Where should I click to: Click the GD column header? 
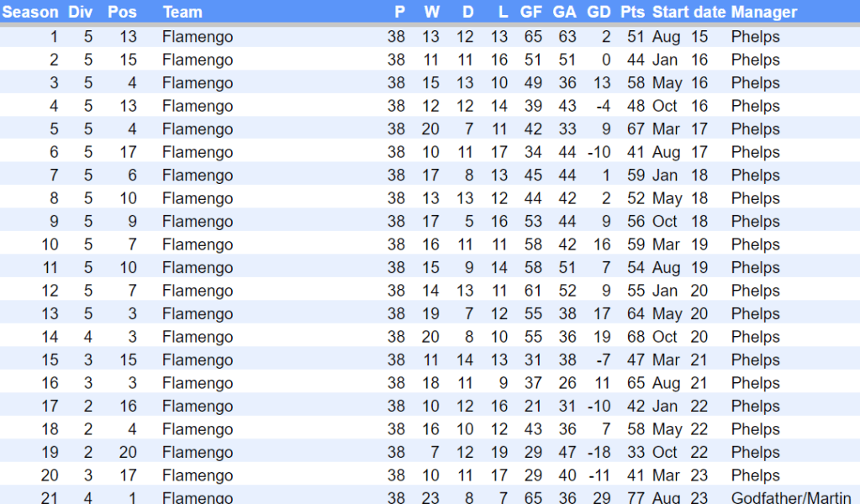point(599,13)
